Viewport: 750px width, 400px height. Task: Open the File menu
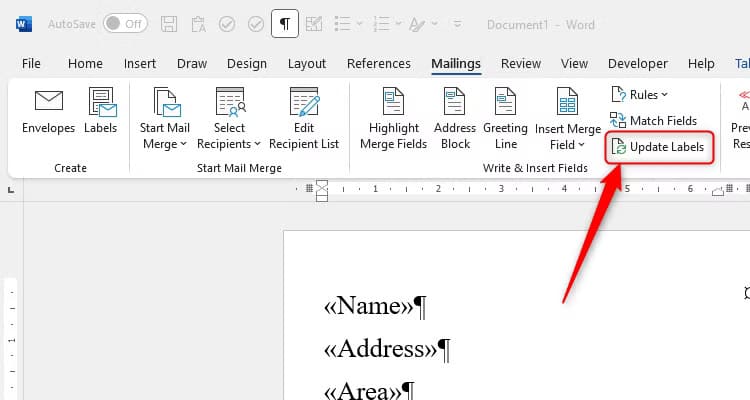[x=31, y=64]
